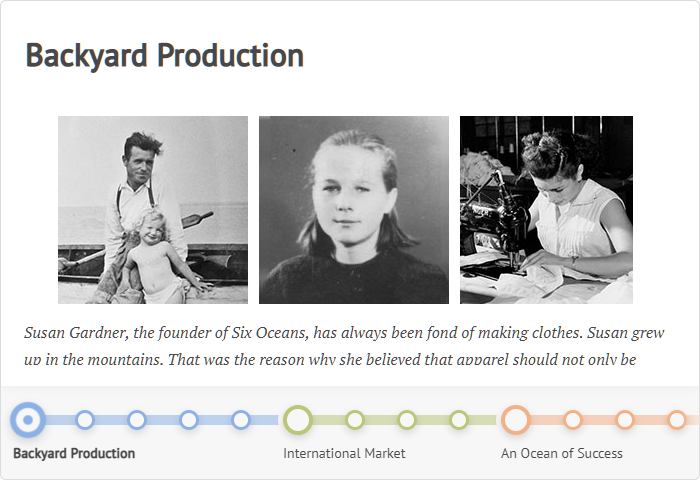Open the portrait photo of the girl
This screenshot has height=480, width=700.
354,210
